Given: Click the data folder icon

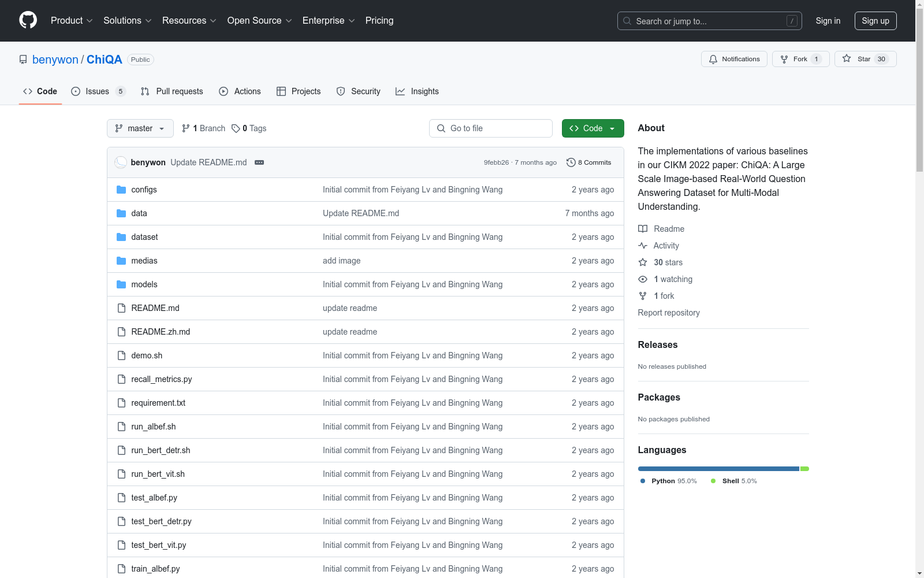Looking at the screenshot, I should click(121, 213).
